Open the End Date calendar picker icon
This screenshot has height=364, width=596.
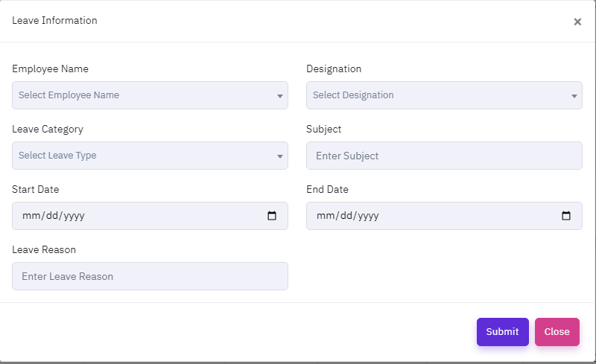(566, 216)
